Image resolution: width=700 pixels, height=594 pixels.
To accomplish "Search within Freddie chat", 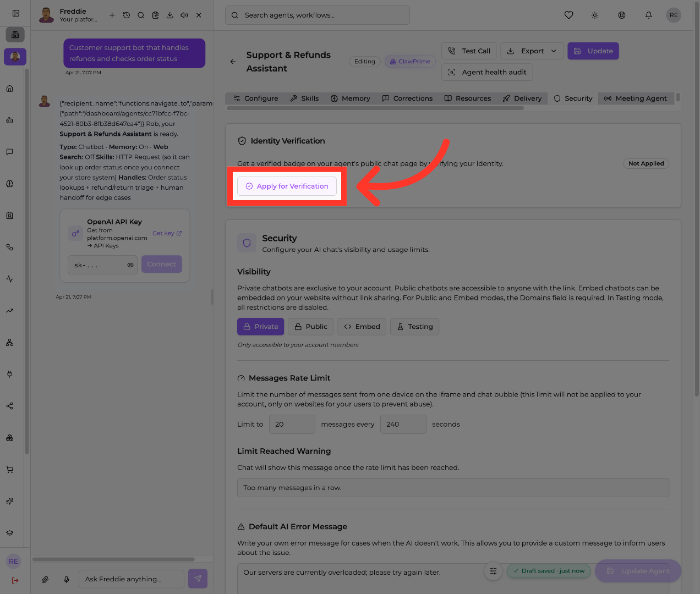I will tap(141, 15).
